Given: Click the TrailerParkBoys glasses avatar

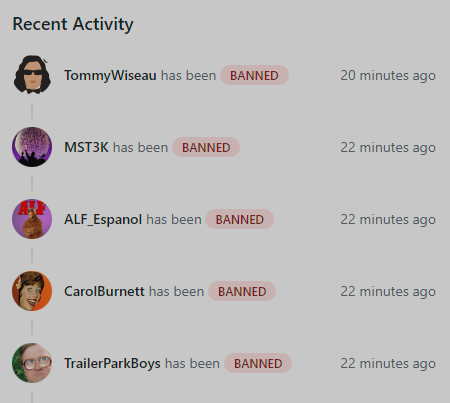Looking at the screenshot, I should tap(32, 363).
